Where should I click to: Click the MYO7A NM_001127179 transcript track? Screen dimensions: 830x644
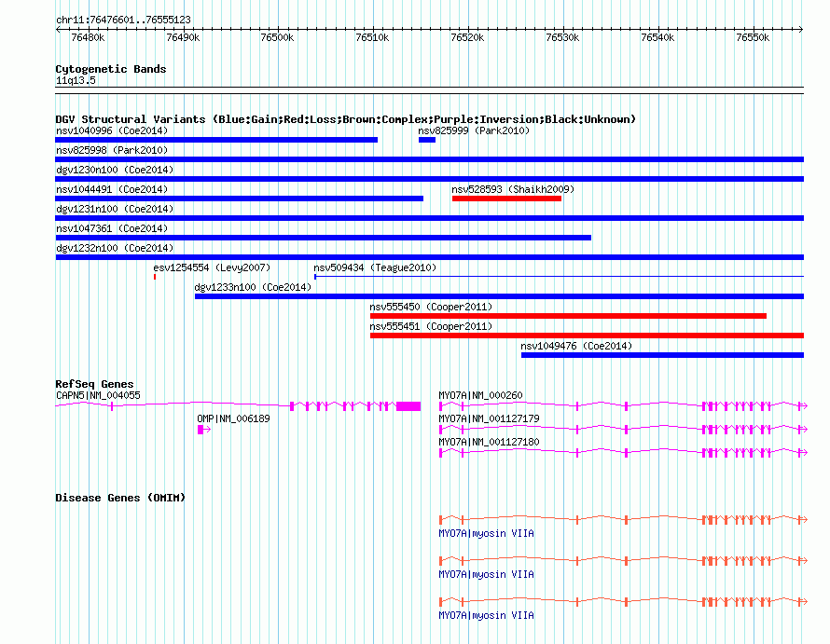623,429
